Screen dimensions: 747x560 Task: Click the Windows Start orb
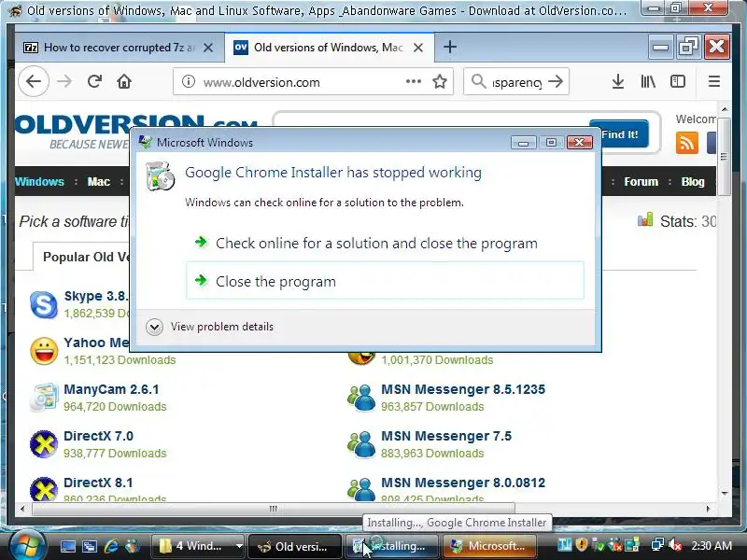coord(26,544)
